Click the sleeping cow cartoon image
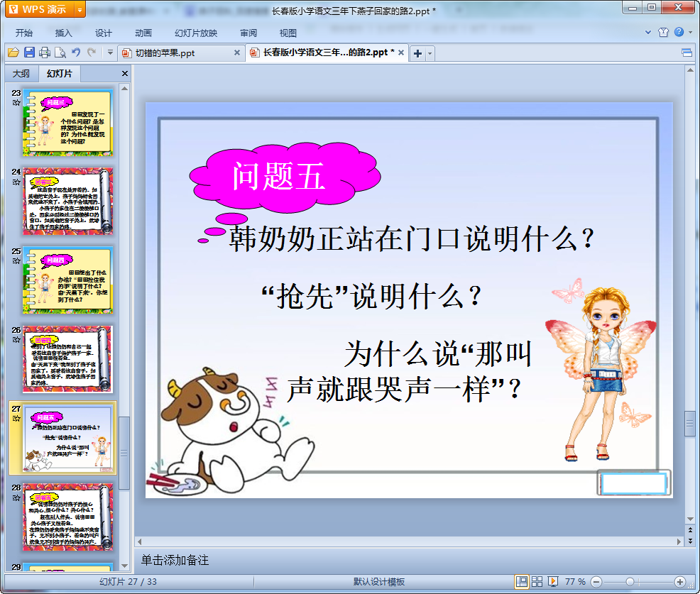The image size is (700, 594). (x=231, y=431)
